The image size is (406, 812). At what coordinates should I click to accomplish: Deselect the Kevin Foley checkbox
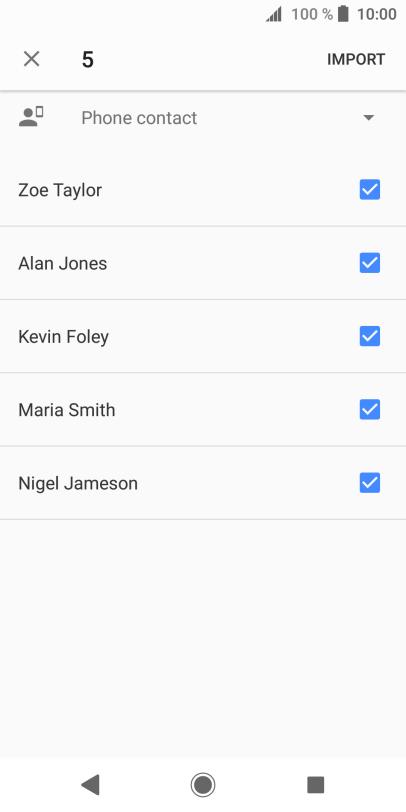tap(370, 337)
